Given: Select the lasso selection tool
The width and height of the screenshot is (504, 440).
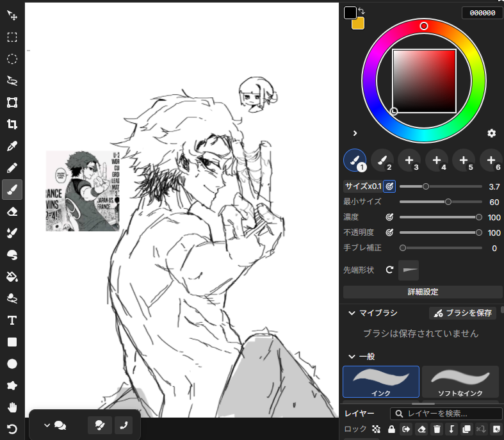Looking at the screenshot, I should [x=12, y=81].
